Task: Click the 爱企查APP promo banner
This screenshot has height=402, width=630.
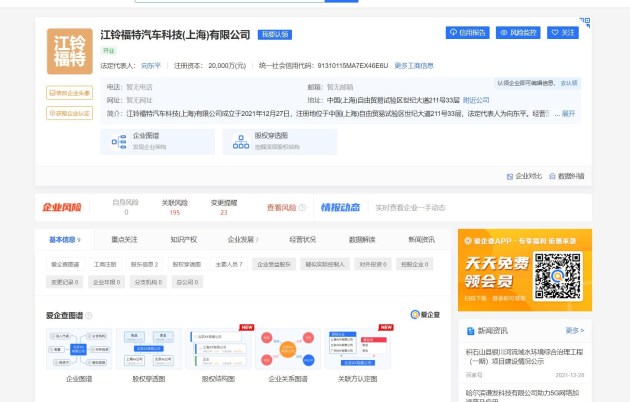Action: pyautogui.click(x=525, y=270)
